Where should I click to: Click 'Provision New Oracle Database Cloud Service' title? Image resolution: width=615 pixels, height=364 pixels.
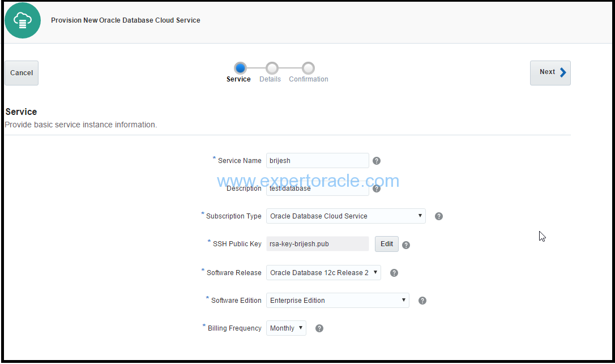[x=126, y=20]
